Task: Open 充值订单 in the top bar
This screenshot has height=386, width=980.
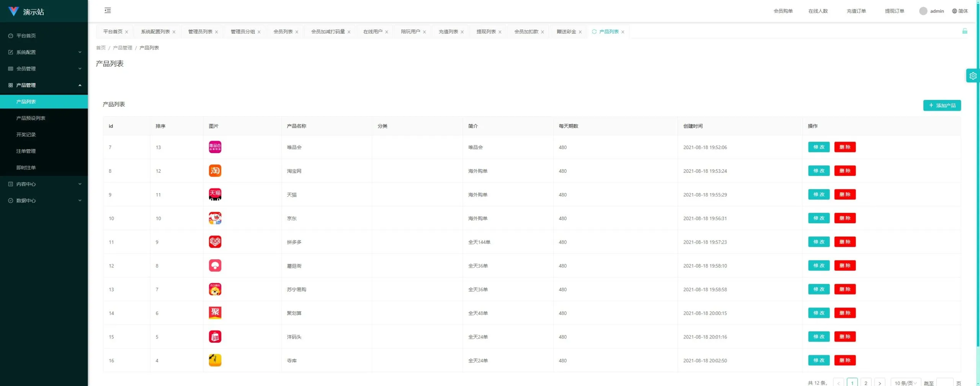Action: coord(856,11)
